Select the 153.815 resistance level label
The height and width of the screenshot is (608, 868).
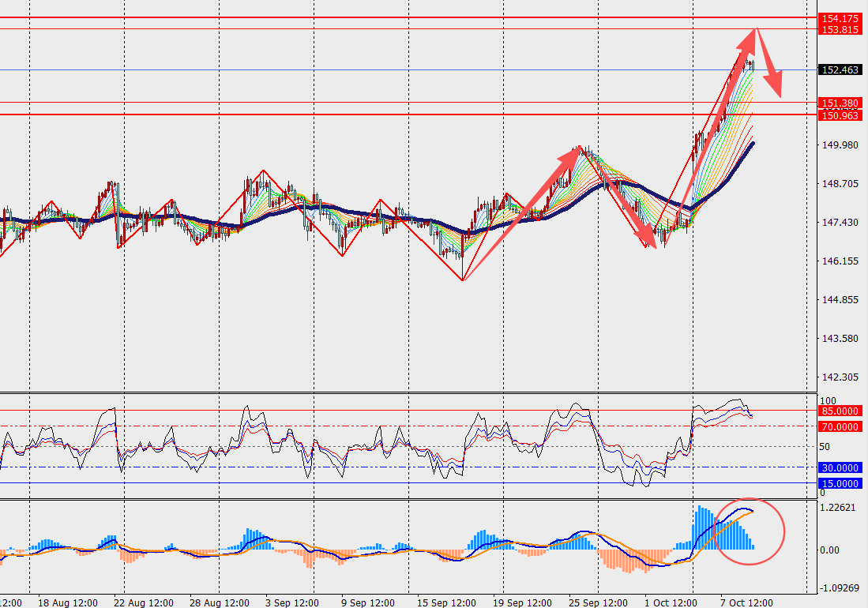tap(840, 29)
